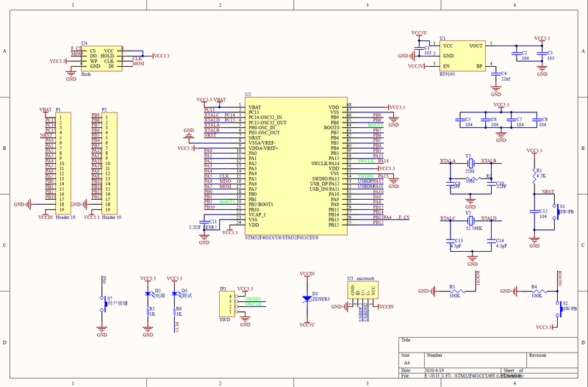Click the green SWDIO label at JP1
588x387 pixels.
[x=253, y=299]
